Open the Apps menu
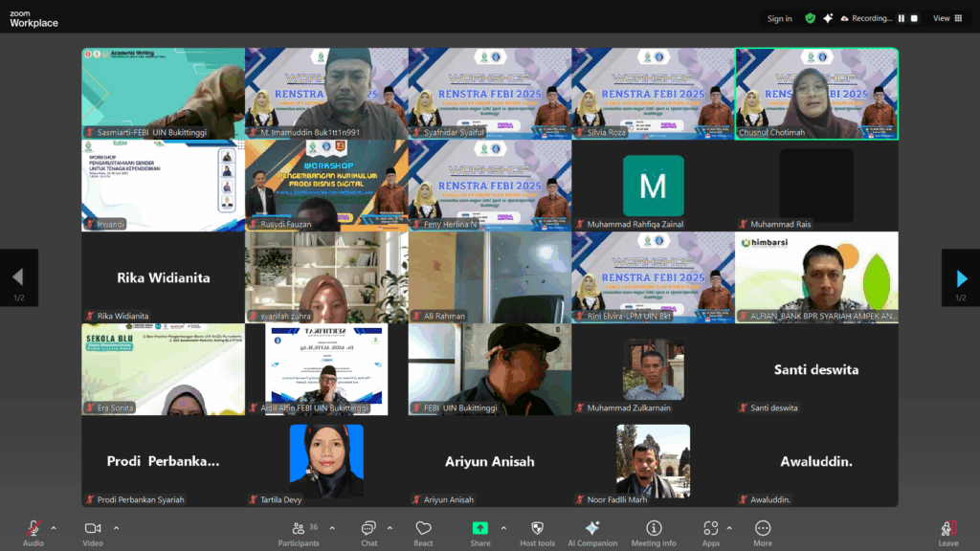This screenshot has width=980, height=551. coord(710,532)
